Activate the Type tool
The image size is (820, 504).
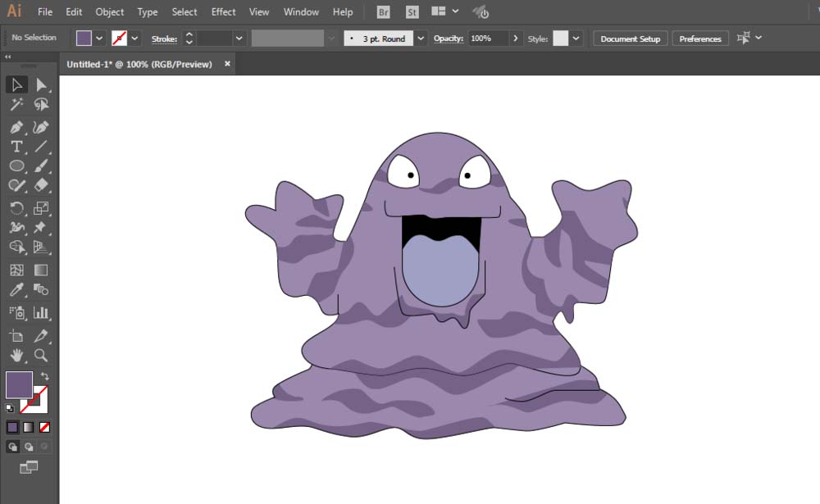[x=16, y=147]
